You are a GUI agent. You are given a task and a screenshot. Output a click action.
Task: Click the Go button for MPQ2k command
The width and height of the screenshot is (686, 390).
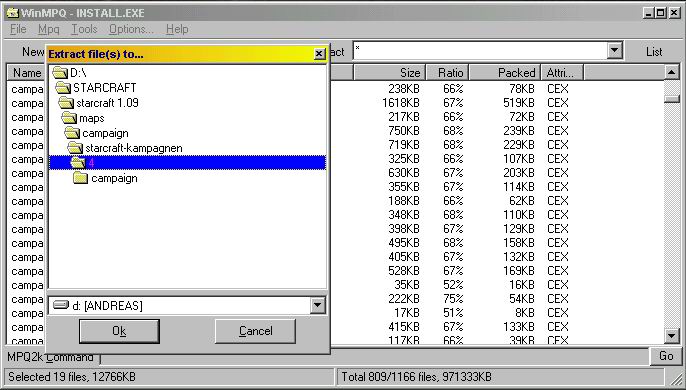[x=666, y=356]
